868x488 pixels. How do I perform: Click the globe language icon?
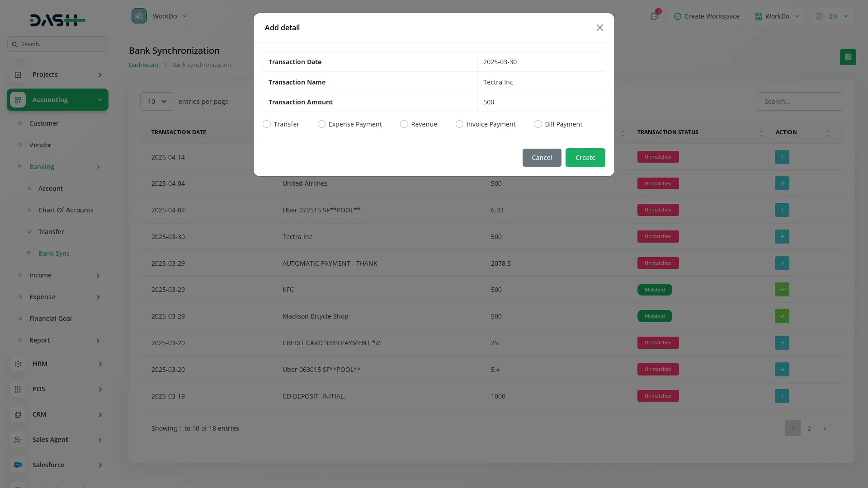point(819,16)
